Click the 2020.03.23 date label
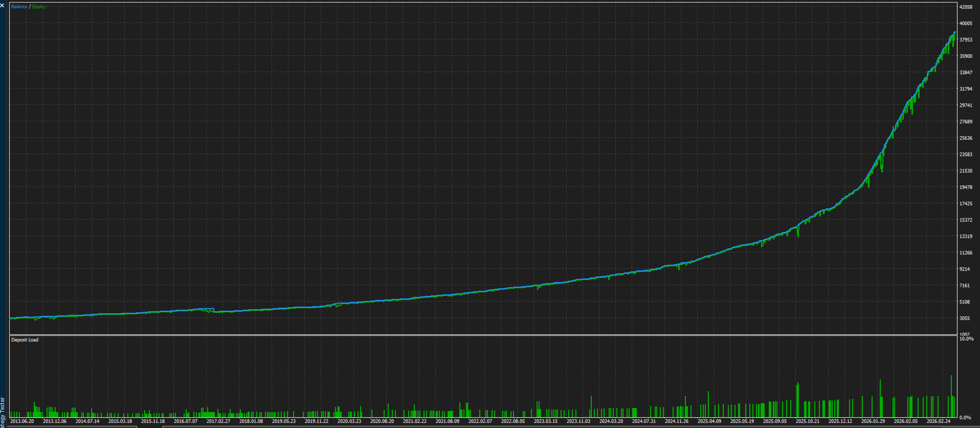 [349, 421]
